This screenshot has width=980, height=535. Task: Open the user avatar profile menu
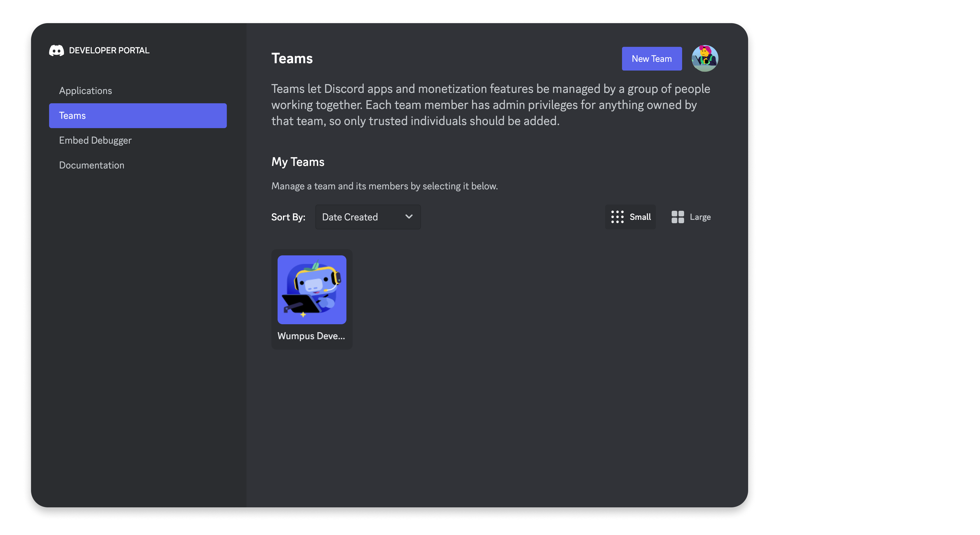tap(705, 59)
